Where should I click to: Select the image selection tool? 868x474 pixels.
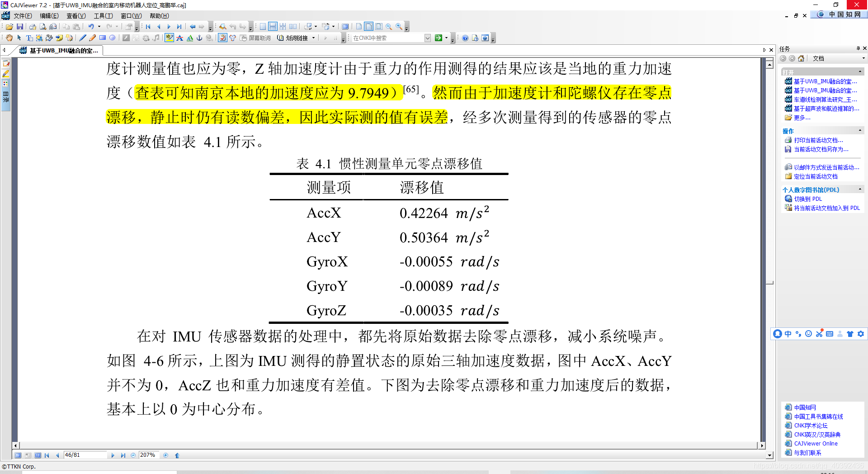pos(39,38)
